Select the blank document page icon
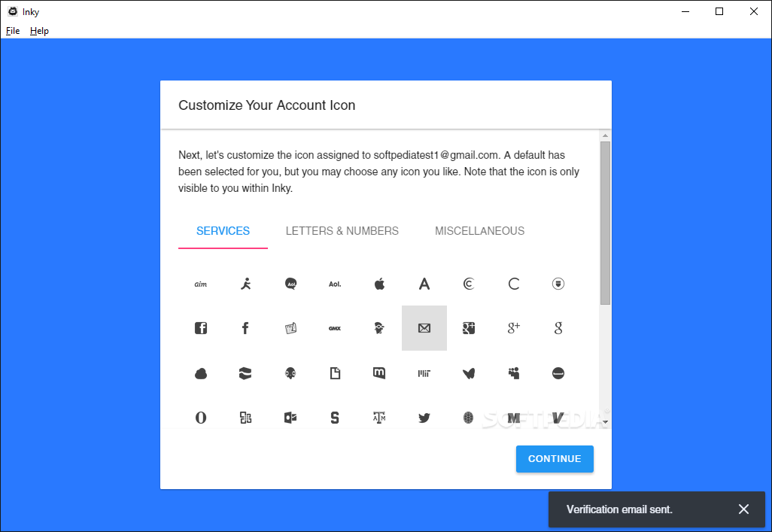Screen dimensions: 772x532 click(x=335, y=373)
